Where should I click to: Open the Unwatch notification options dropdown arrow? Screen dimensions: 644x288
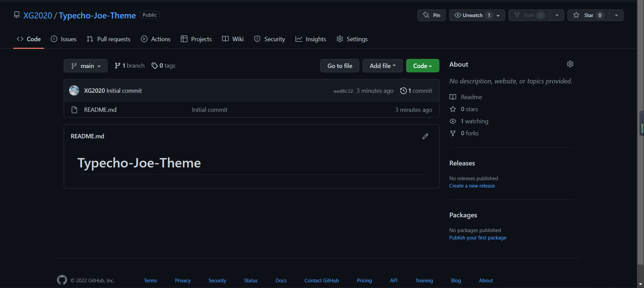(498, 15)
